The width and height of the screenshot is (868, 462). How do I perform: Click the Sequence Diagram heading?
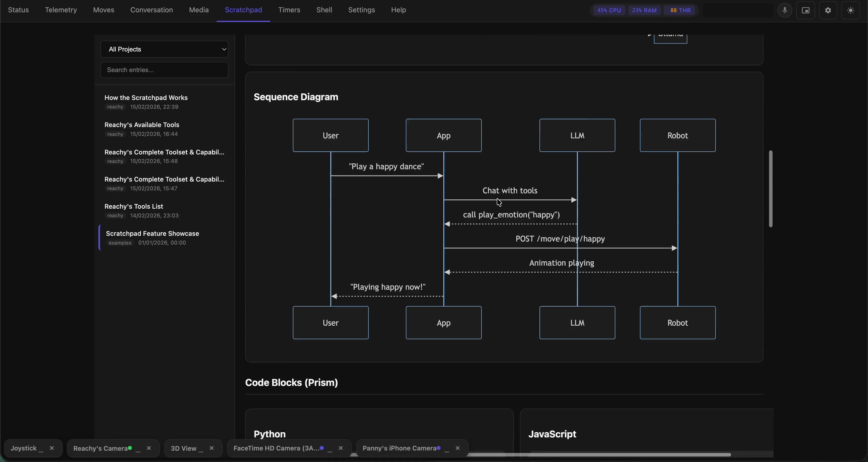click(x=296, y=97)
